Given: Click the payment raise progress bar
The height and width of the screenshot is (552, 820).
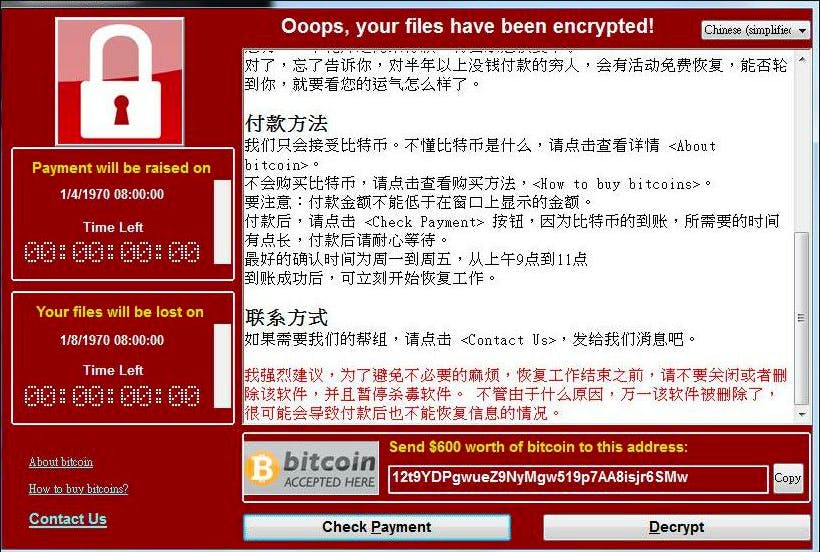Looking at the screenshot, I should point(222,222).
